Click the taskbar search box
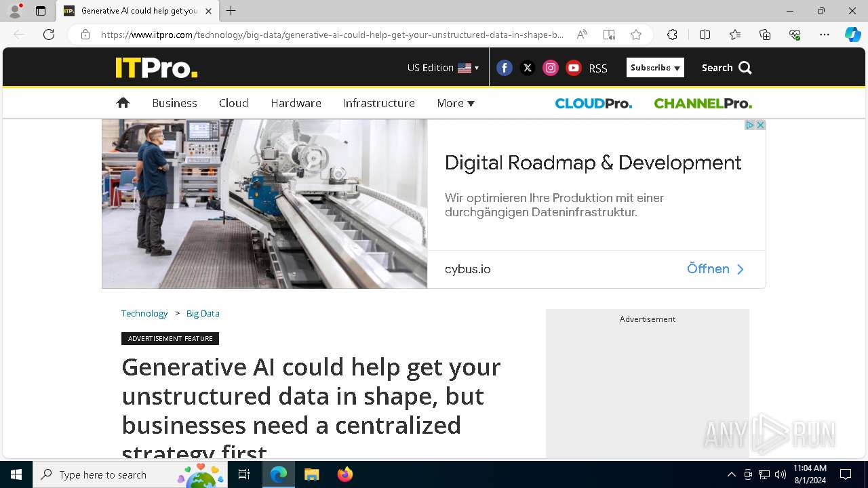This screenshot has width=868, height=488. click(x=130, y=474)
